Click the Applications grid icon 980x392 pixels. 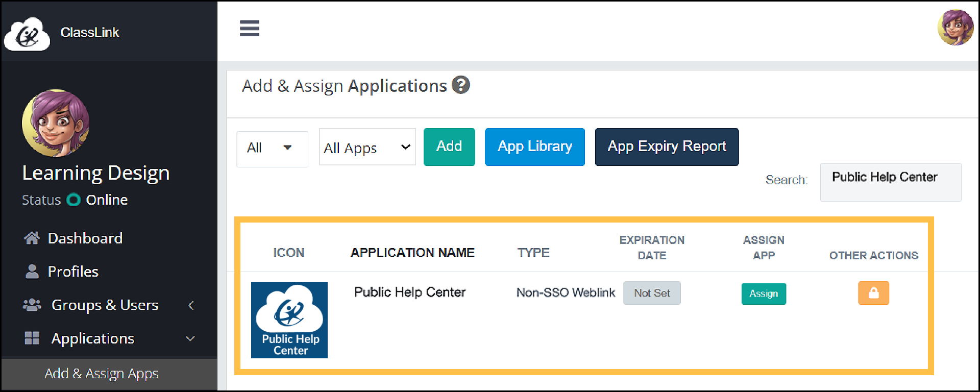[32, 338]
